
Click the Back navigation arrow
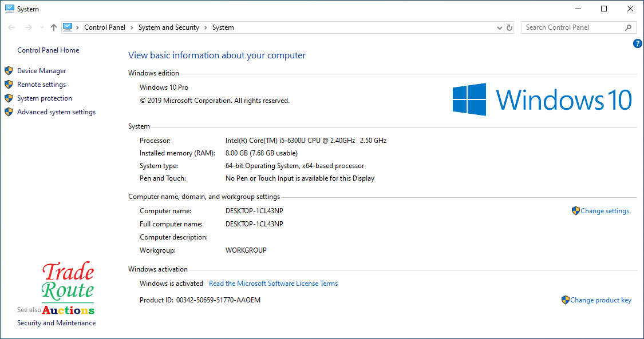pos(12,27)
